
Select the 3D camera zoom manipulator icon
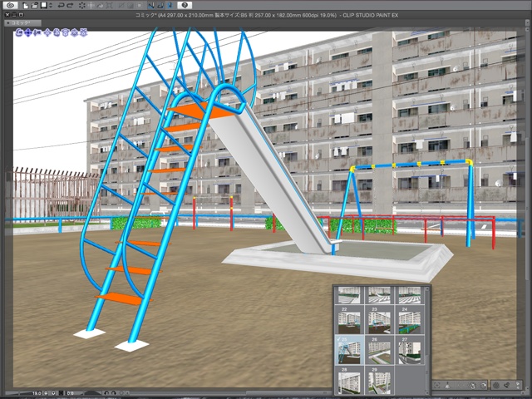point(37,32)
